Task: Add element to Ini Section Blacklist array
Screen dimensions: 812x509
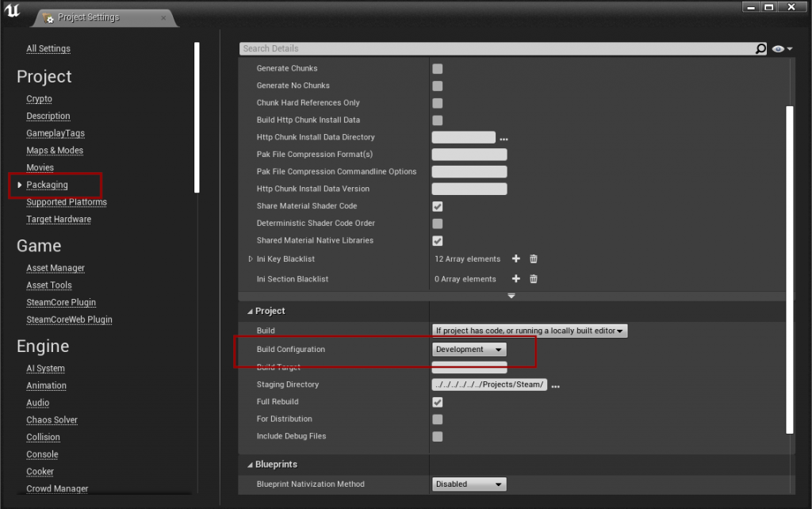Action: [516, 279]
